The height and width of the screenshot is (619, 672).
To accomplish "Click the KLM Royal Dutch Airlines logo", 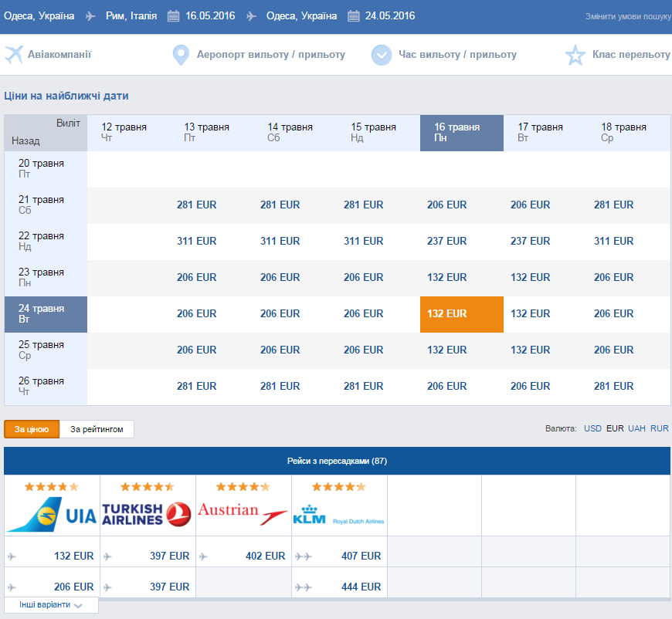I will pos(338,516).
